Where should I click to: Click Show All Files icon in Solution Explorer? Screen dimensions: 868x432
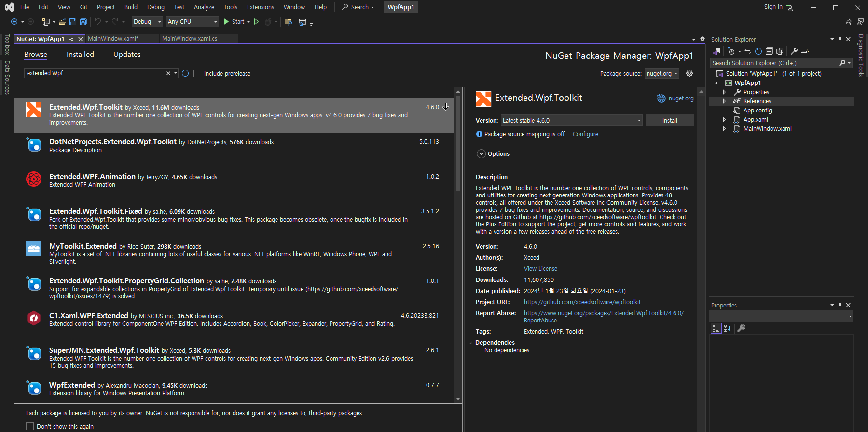point(780,51)
